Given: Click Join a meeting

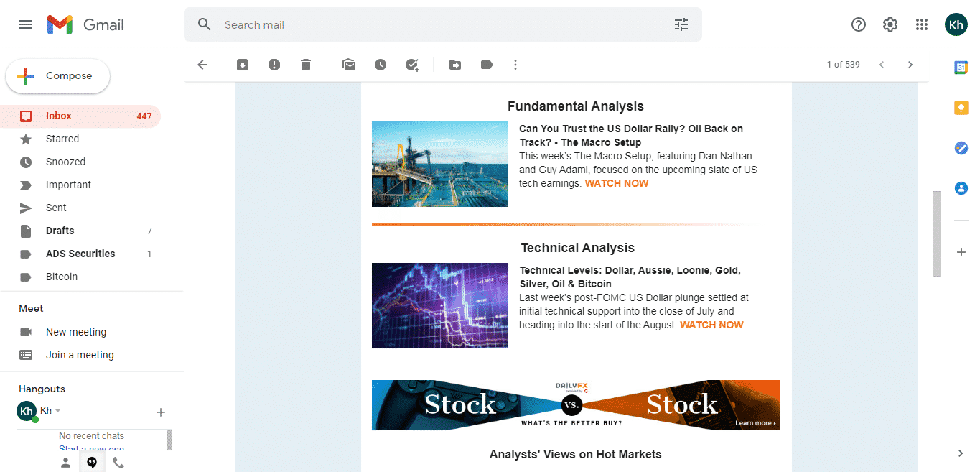Looking at the screenshot, I should (80, 355).
